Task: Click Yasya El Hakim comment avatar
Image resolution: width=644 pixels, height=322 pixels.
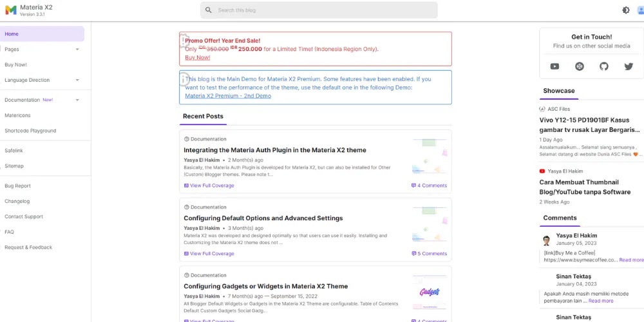Action: coord(546,240)
